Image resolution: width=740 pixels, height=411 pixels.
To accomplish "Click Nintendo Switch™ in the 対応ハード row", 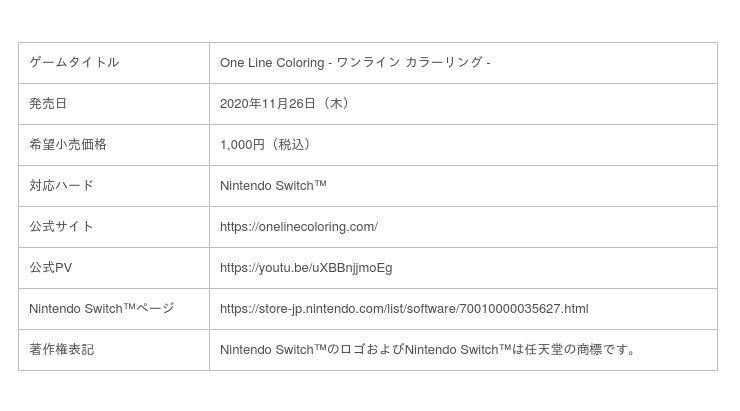I will (273, 186).
